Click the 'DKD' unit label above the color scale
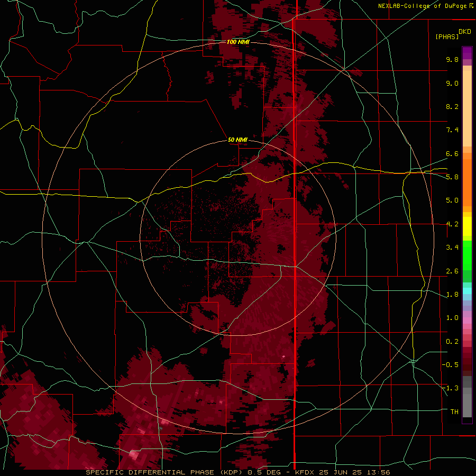Screen dimensions: 476x476 point(464,32)
